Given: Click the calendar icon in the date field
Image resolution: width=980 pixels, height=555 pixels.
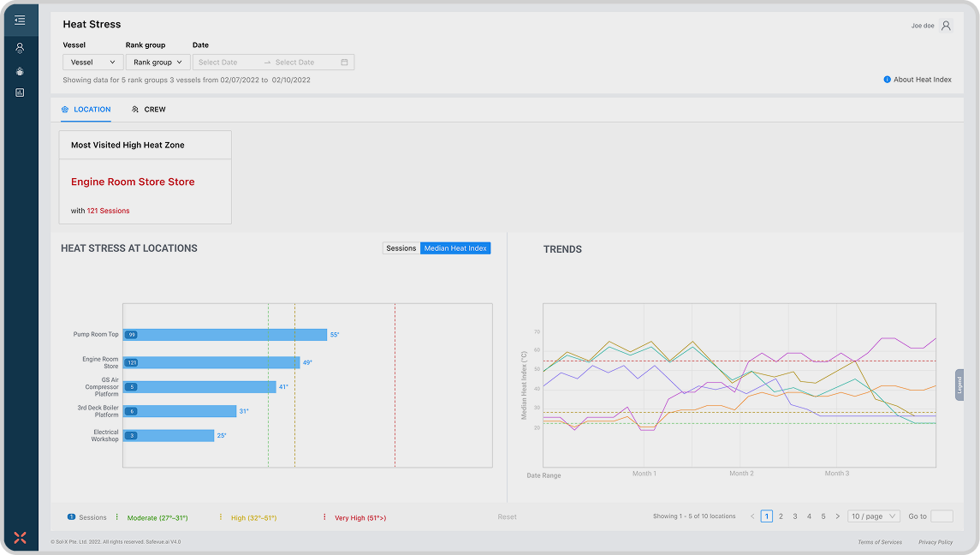Looking at the screenshot, I should coord(344,63).
